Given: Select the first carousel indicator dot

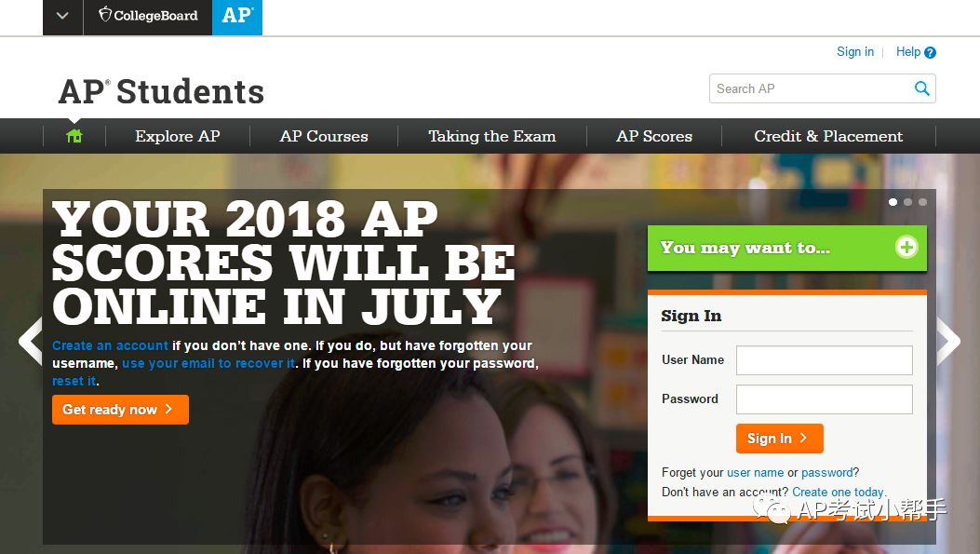Looking at the screenshot, I should tap(893, 202).
